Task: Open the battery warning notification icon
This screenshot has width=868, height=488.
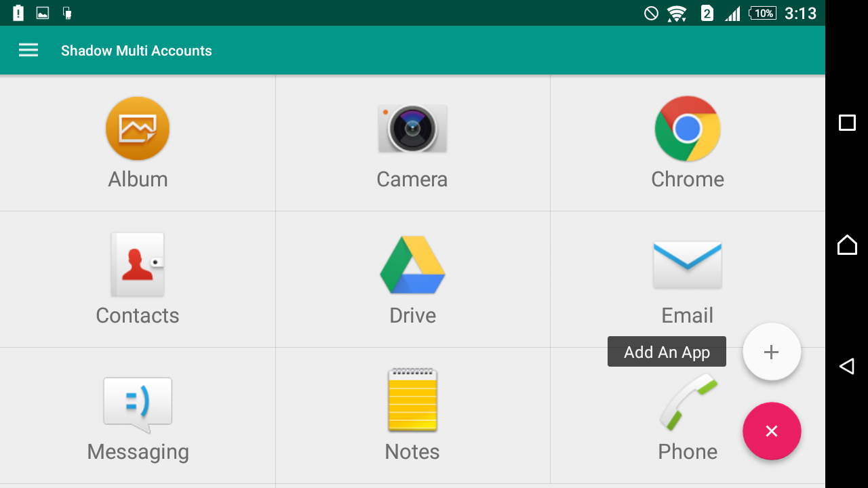Action: (18, 13)
